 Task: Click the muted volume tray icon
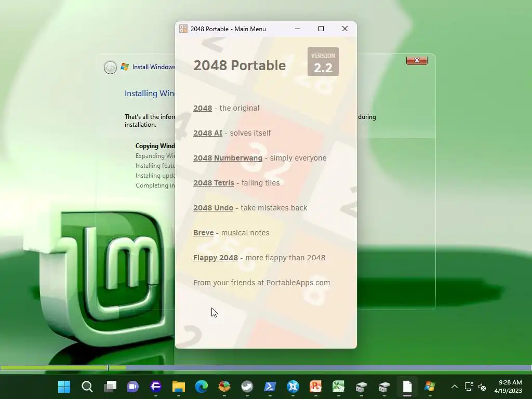click(482, 387)
